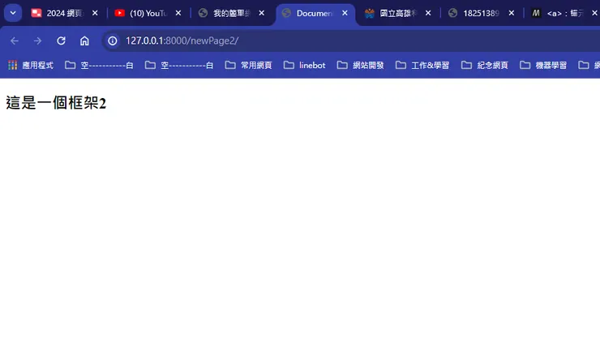Switch to the <a> 錨 MDN tab
Viewport: 600px width, 364px height.
click(x=563, y=13)
